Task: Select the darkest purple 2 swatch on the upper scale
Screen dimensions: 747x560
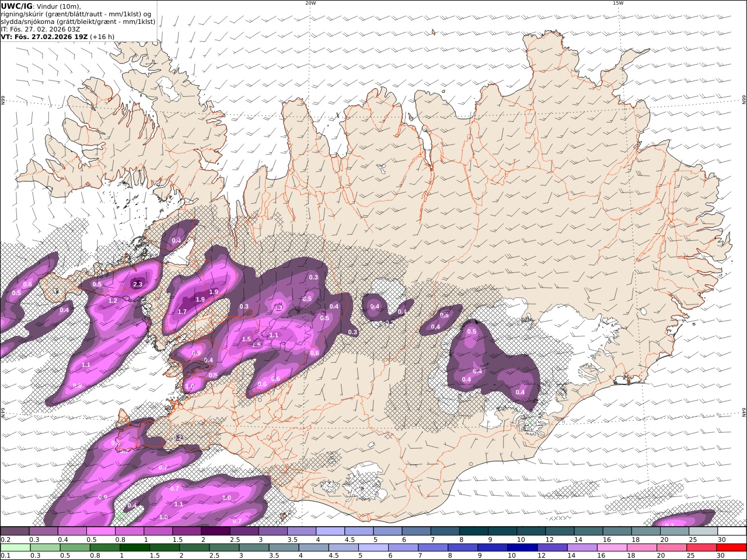Action: coord(215,531)
